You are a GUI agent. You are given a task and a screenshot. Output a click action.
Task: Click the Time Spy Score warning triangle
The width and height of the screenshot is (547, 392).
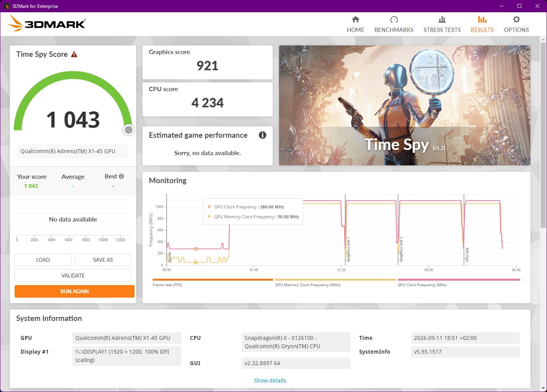click(x=74, y=54)
